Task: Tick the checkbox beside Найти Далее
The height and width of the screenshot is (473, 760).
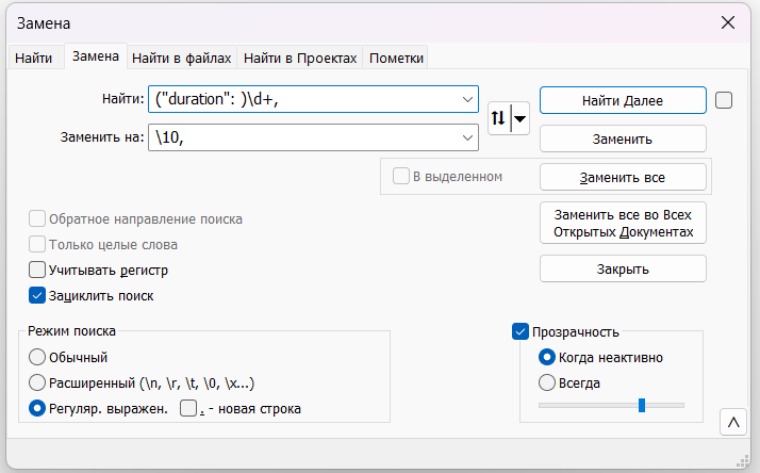Action: [x=725, y=100]
